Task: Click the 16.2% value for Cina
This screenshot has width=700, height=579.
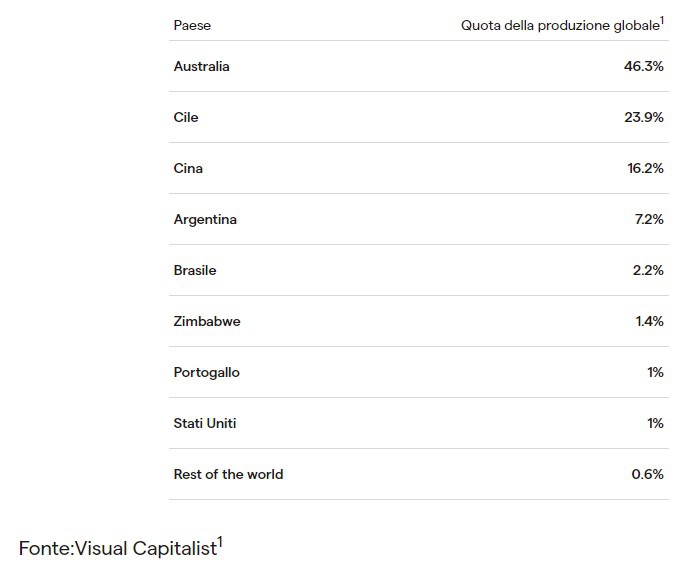Action: click(x=645, y=168)
